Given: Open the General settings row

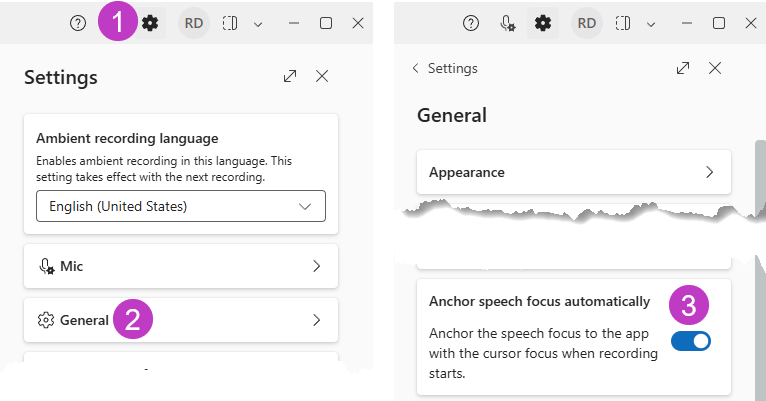Looking at the screenshot, I should point(181,320).
